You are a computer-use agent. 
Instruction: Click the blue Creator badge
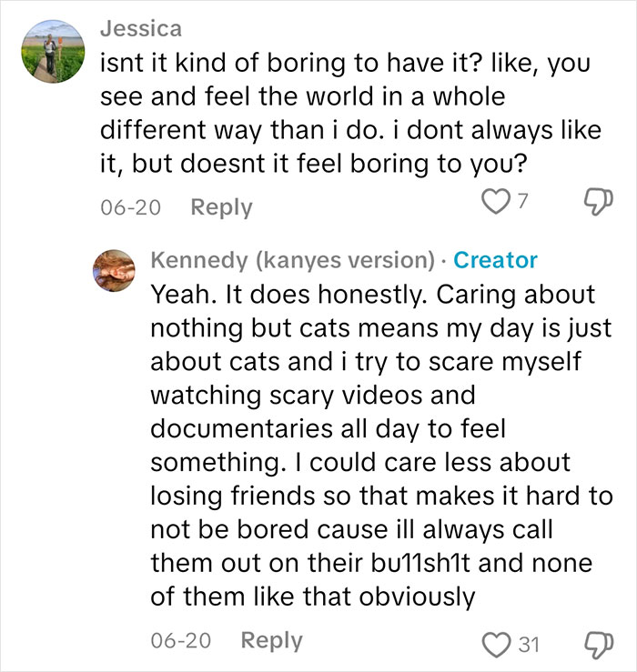(x=495, y=260)
